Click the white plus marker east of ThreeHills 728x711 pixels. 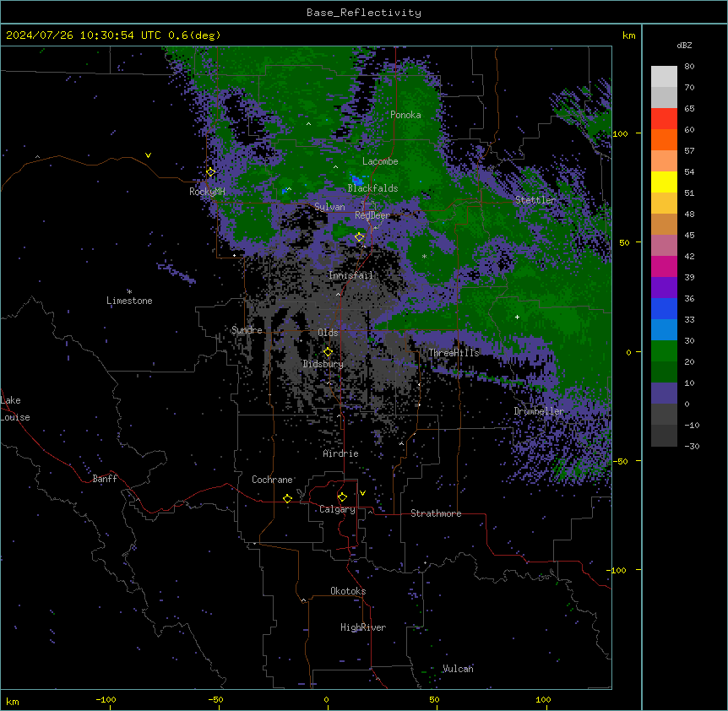click(517, 317)
